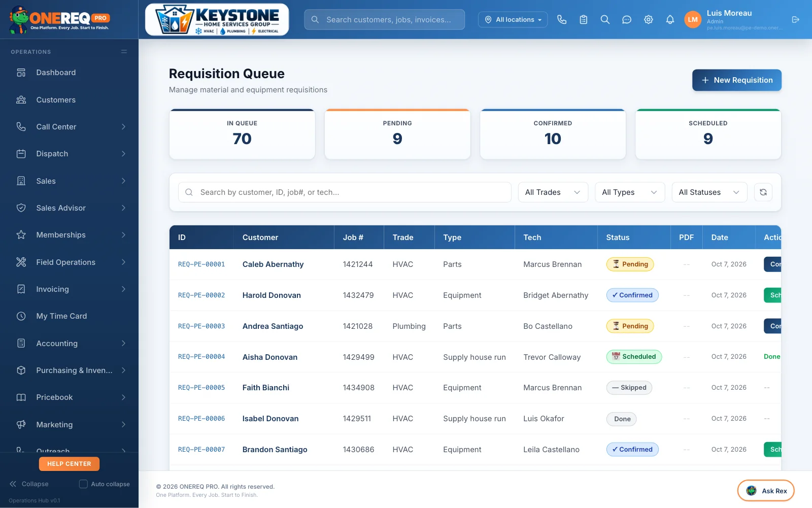
Task: Click the Field Operations tools icon
Action: 21,262
